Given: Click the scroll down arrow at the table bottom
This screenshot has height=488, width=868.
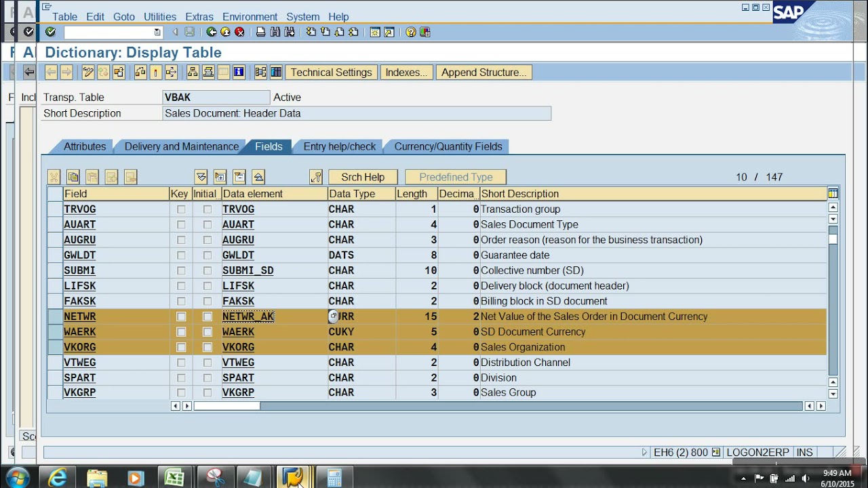Looking at the screenshot, I should (x=833, y=394).
